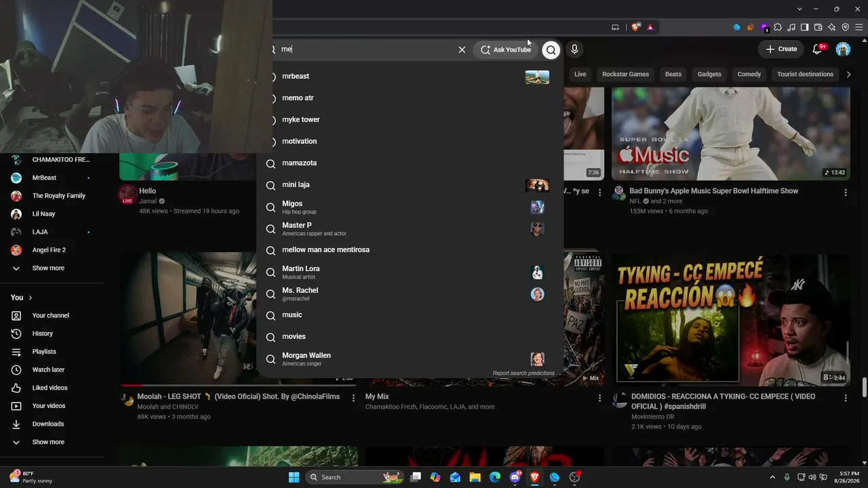Click Report search predictions link
This screenshot has height=488, width=868.
(x=524, y=373)
